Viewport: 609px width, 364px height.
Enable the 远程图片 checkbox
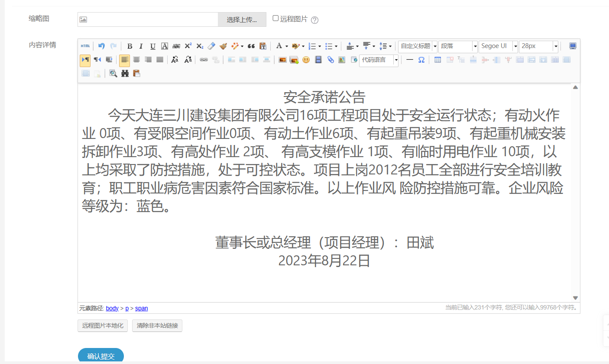pyautogui.click(x=275, y=18)
